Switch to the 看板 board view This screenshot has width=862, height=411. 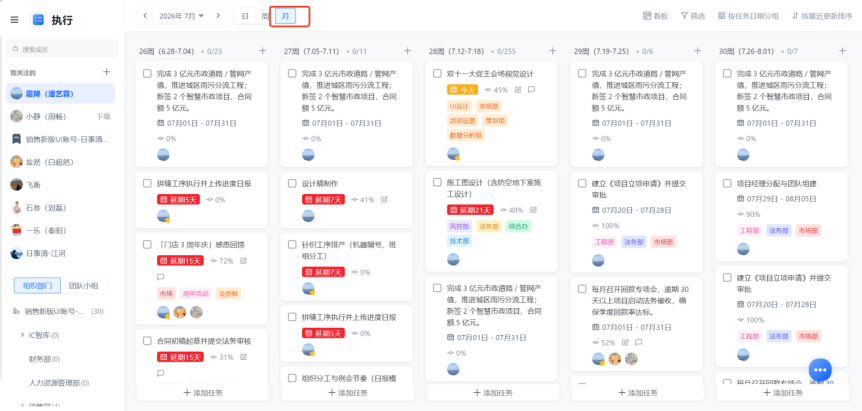point(655,16)
